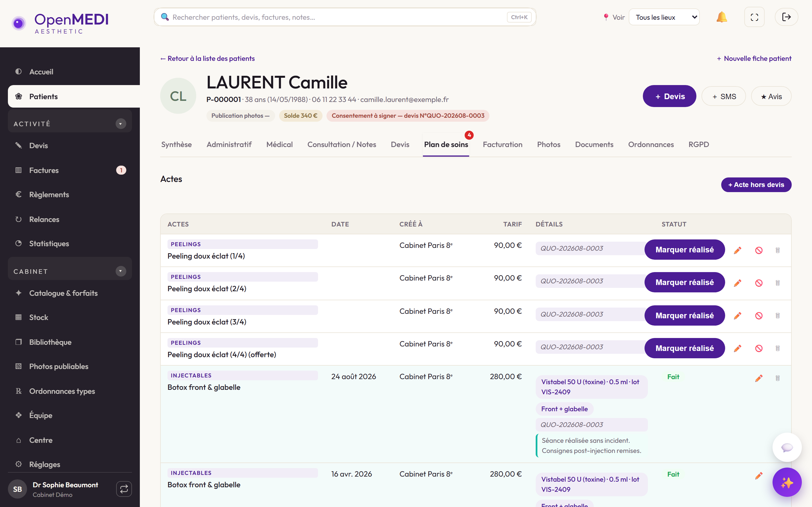Delete Peeling doux éclat (3/4) with trash icon

point(777,315)
